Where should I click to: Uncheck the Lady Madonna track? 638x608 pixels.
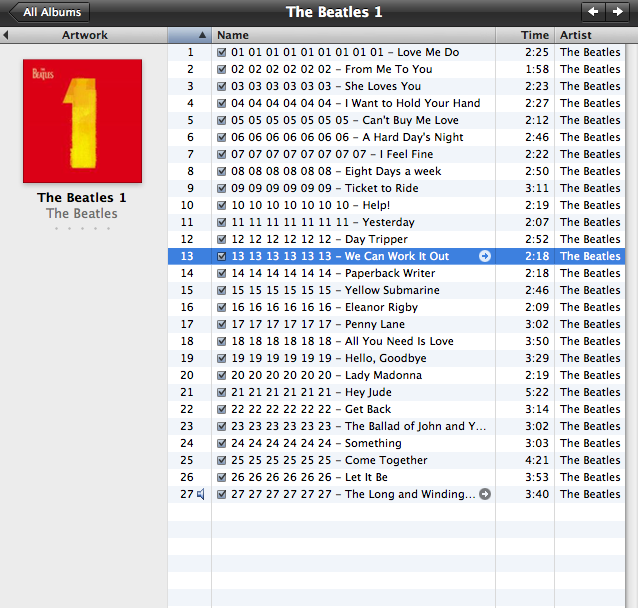point(221,375)
